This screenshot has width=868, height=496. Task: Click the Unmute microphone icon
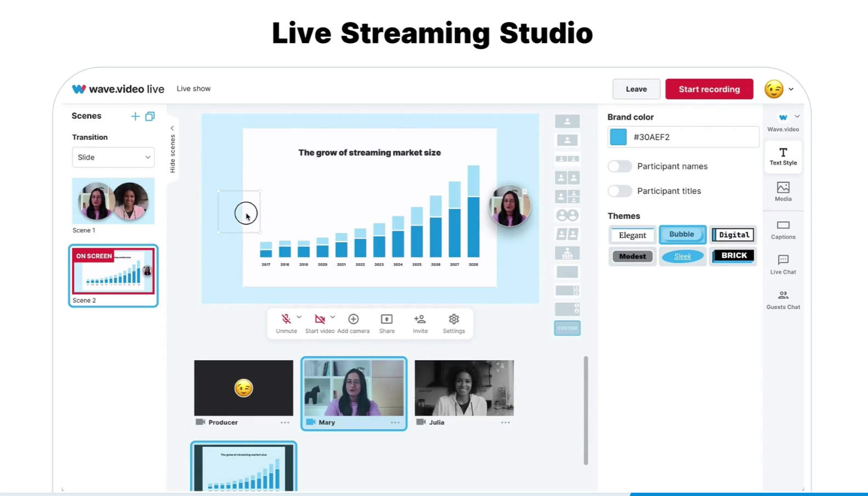(286, 320)
